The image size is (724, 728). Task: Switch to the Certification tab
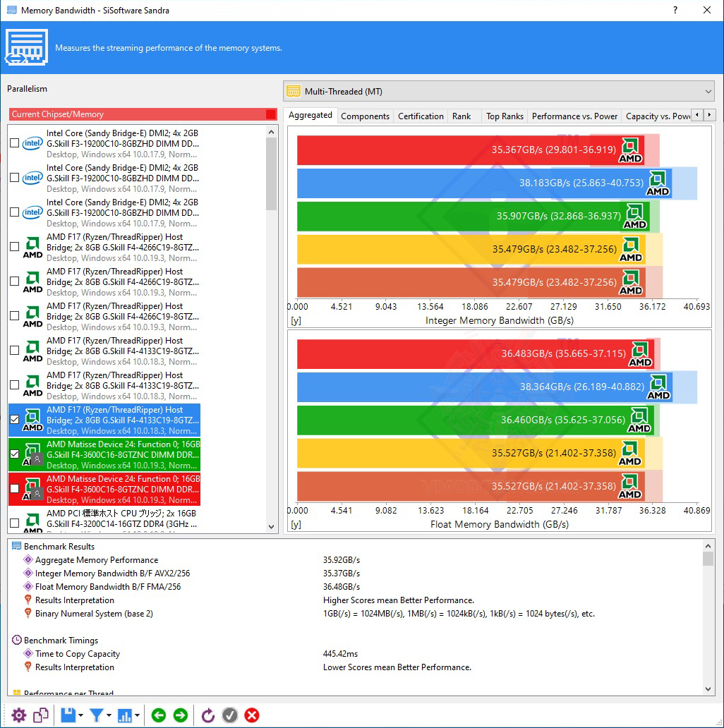(421, 116)
